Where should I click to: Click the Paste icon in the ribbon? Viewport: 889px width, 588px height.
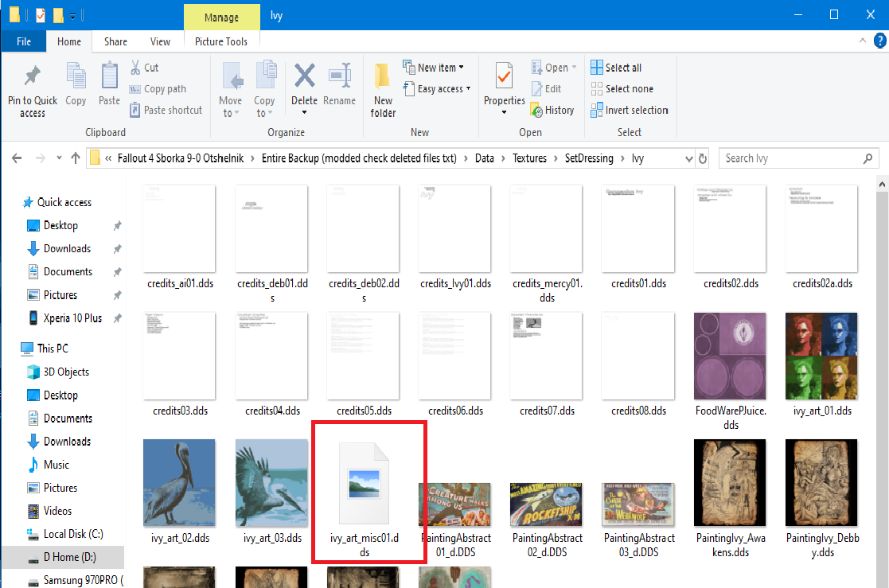[x=109, y=77]
